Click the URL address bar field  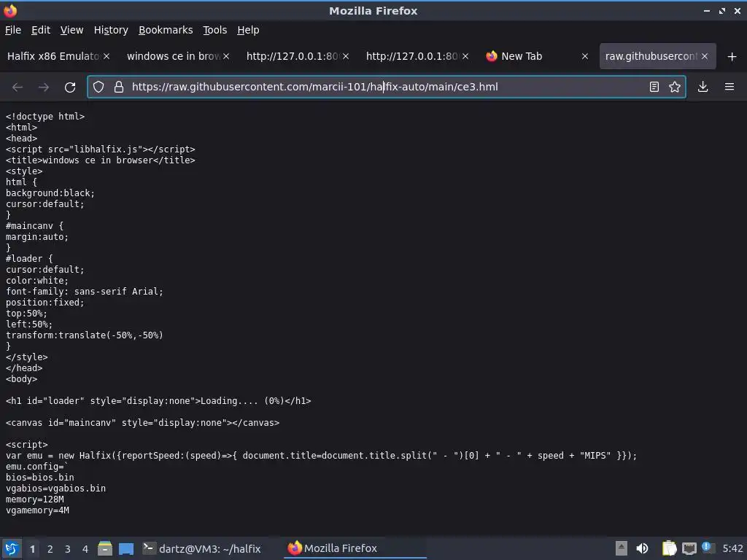(386, 87)
